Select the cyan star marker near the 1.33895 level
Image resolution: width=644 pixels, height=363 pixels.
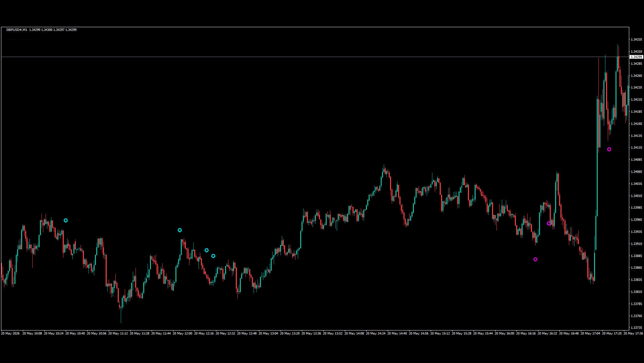click(207, 250)
